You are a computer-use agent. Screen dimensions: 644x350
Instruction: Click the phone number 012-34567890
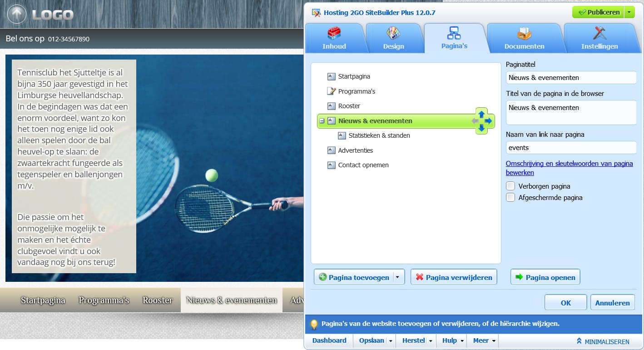click(69, 39)
